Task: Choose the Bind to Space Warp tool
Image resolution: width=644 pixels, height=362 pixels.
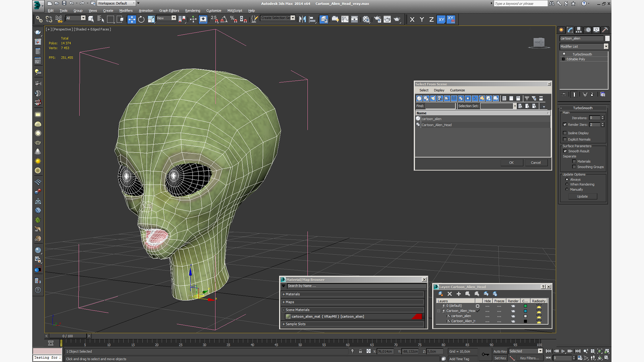Action: point(59,19)
